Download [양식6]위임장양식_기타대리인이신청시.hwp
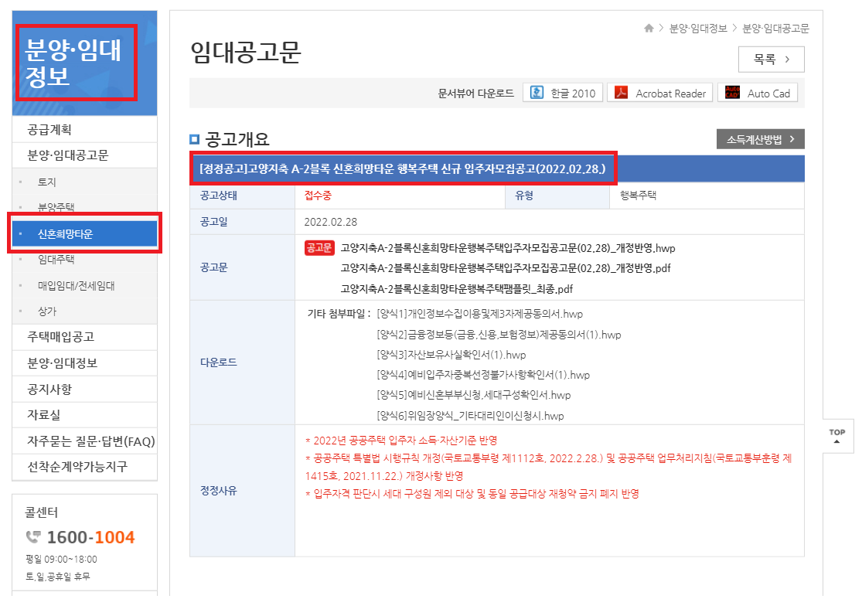The height and width of the screenshot is (616, 862). (470, 416)
